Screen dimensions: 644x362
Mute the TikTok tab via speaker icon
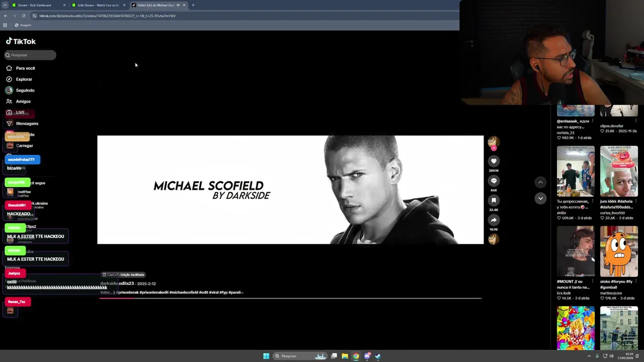click(x=178, y=5)
